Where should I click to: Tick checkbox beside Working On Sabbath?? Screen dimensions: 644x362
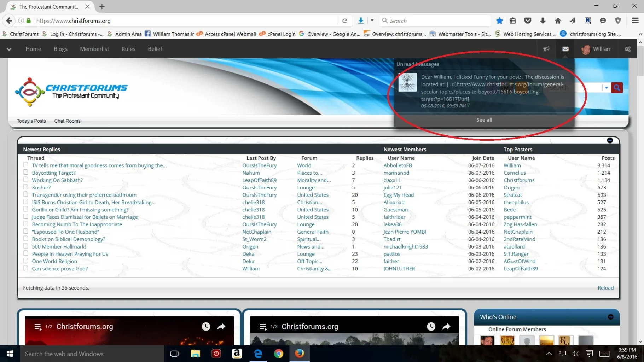coord(26,180)
